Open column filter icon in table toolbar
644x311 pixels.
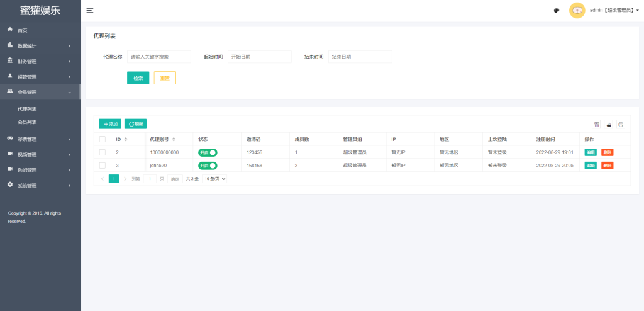point(596,124)
